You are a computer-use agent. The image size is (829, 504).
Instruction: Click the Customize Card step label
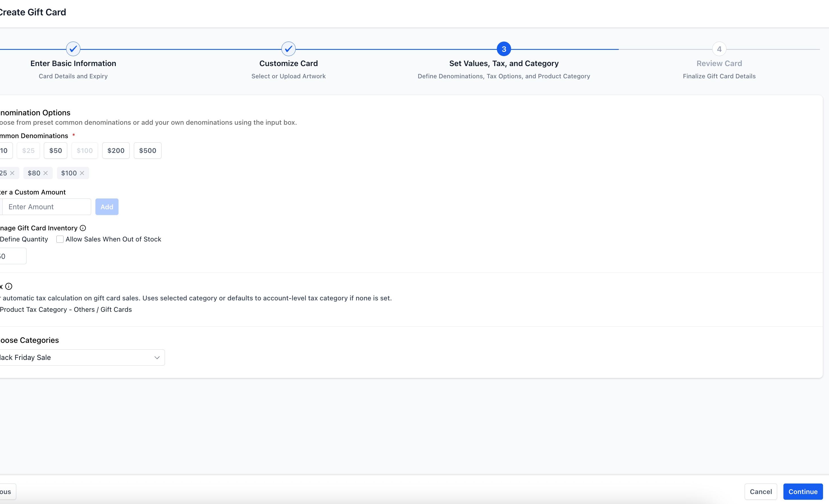coord(288,63)
